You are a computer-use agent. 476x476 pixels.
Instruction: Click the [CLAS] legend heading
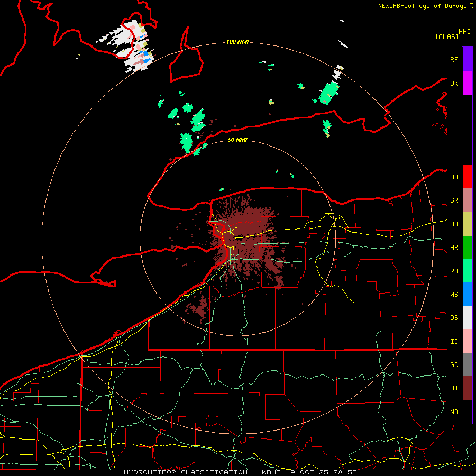click(447, 36)
